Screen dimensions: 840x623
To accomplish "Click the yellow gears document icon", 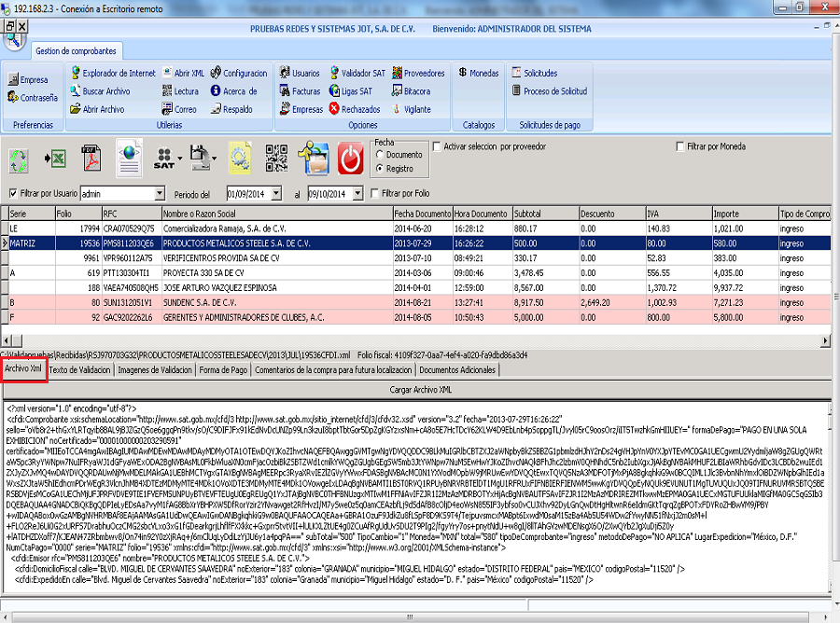I will [240, 158].
